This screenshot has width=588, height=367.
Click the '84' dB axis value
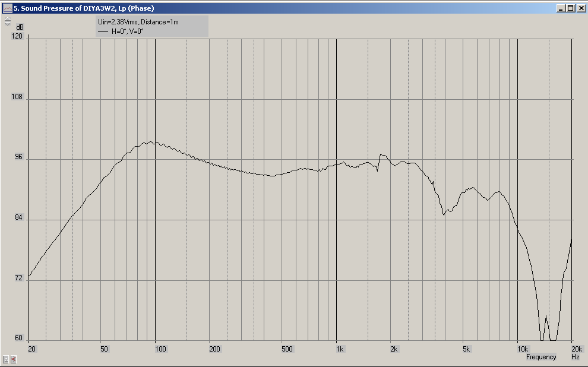click(x=19, y=217)
